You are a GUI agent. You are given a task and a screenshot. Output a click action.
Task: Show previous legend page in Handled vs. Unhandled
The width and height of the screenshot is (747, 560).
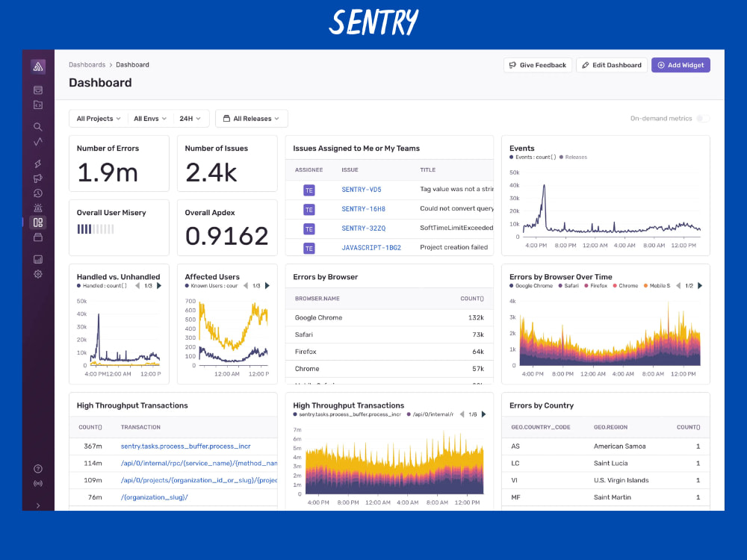pos(137,286)
